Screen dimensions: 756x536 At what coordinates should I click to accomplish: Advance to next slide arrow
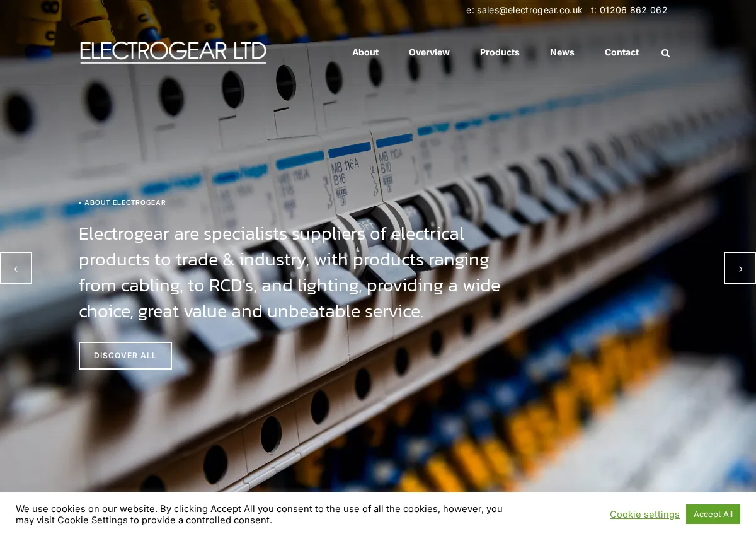pyautogui.click(x=740, y=268)
